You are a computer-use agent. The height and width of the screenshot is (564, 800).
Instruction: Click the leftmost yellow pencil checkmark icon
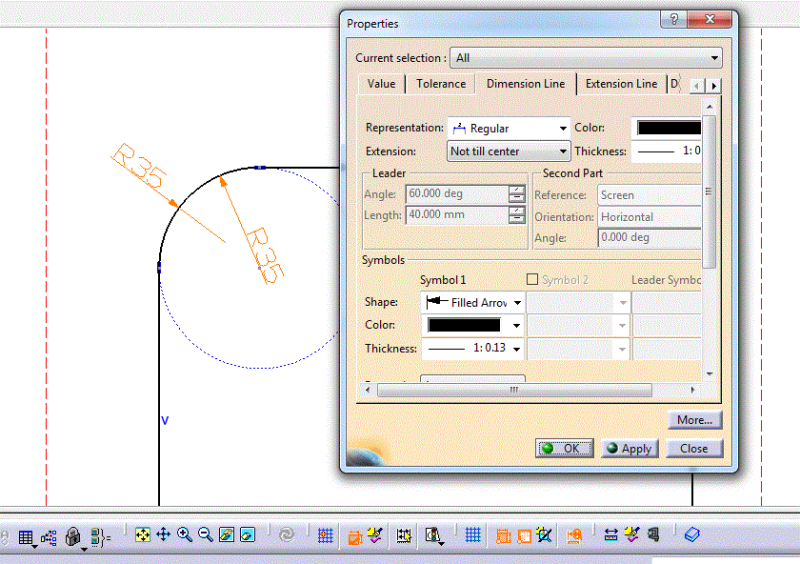click(375, 535)
